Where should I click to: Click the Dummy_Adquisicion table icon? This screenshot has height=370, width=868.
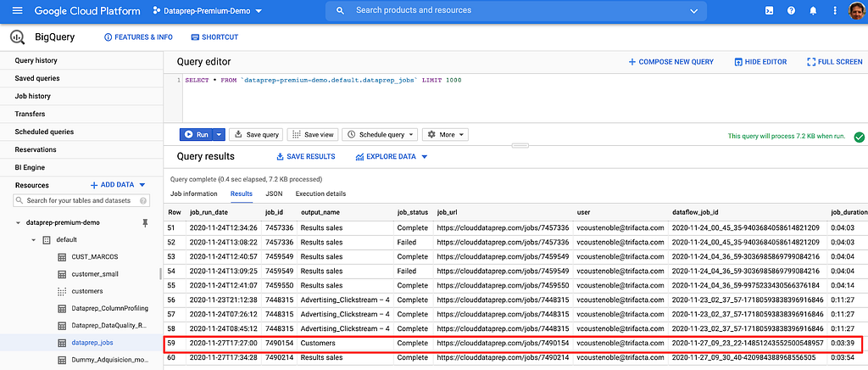tap(62, 360)
